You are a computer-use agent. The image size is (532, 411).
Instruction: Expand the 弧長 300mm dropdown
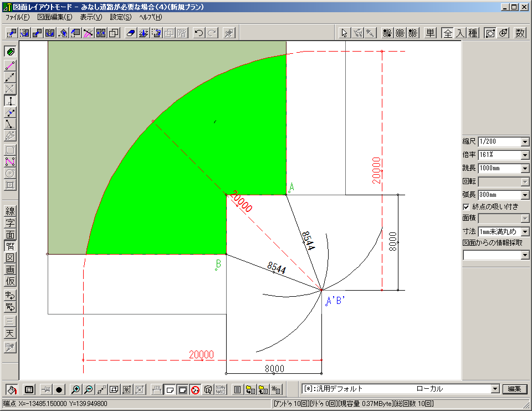point(525,195)
